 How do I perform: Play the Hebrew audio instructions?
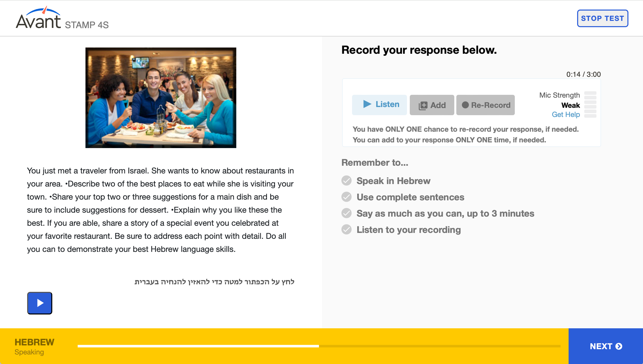40,303
